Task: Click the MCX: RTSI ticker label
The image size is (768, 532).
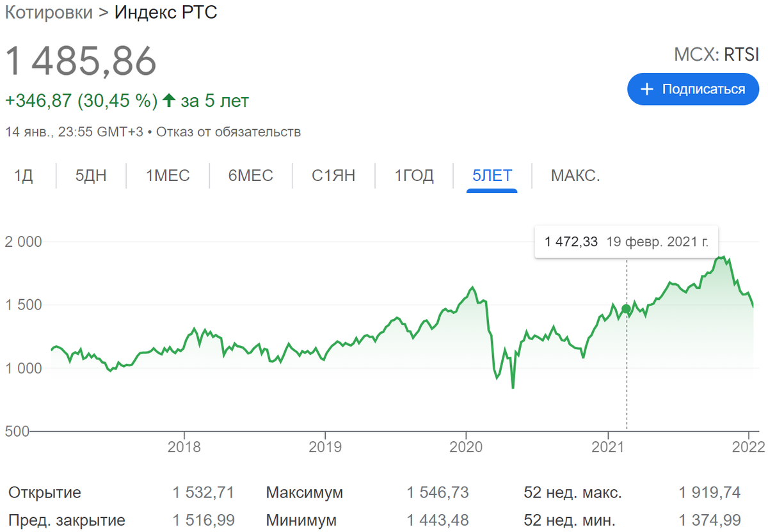Action: click(716, 54)
